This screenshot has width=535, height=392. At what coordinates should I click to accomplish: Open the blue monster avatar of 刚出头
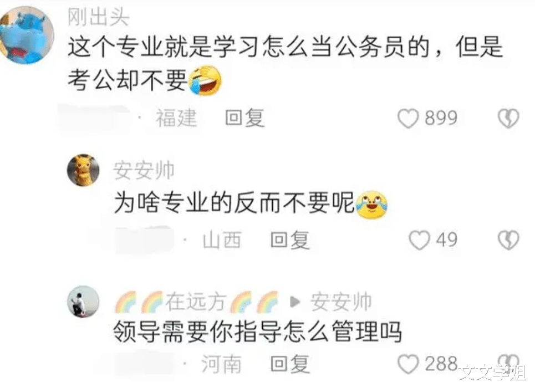27,35
